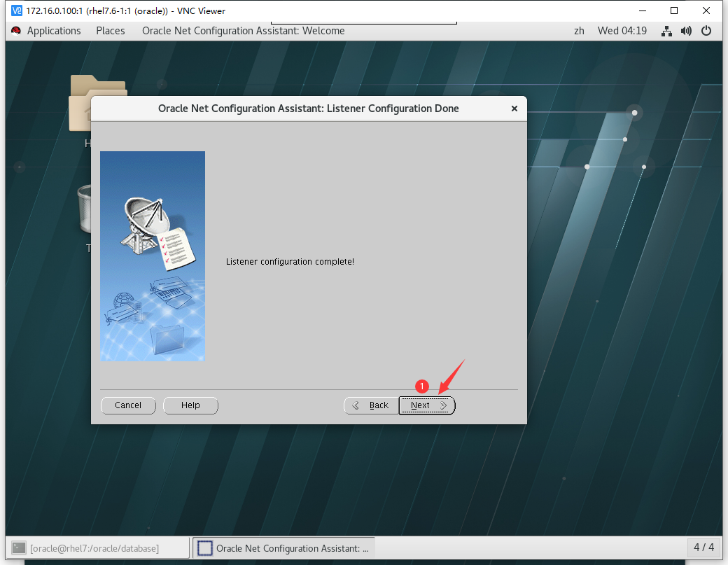Open the Oracle Net Configuration Assistant app menu
Image resolution: width=728 pixels, height=565 pixels.
pyautogui.click(x=244, y=31)
